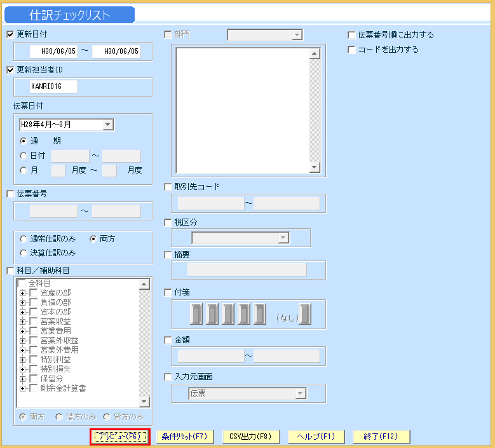495x448 pixels.
Task: Click the 更新日付 end date field
Action: (x=116, y=51)
